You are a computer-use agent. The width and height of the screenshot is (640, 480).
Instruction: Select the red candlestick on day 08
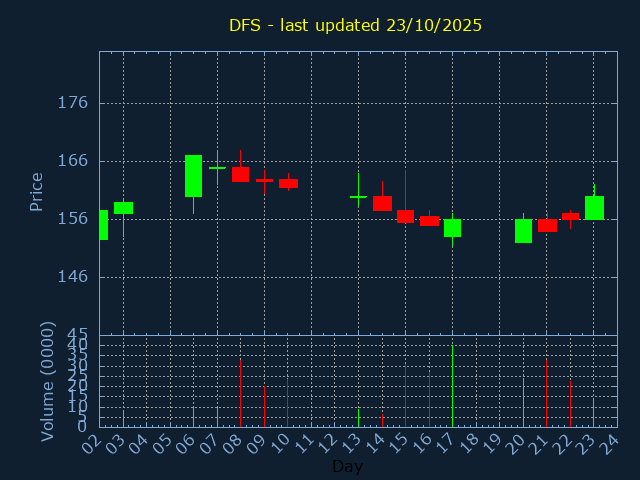[240, 174]
